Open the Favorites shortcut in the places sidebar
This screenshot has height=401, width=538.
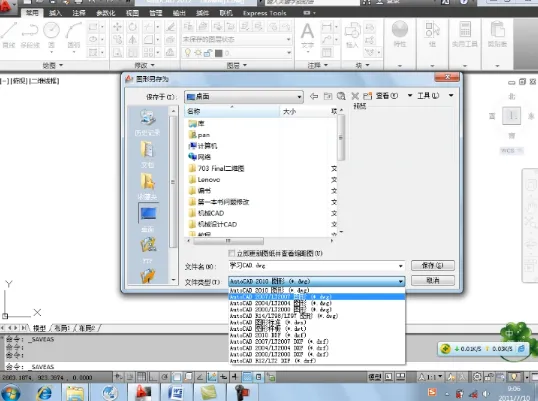(x=148, y=186)
